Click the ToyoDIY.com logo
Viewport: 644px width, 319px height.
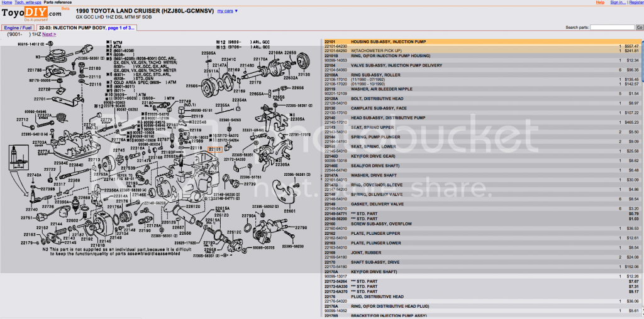click(x=31, y=13)
